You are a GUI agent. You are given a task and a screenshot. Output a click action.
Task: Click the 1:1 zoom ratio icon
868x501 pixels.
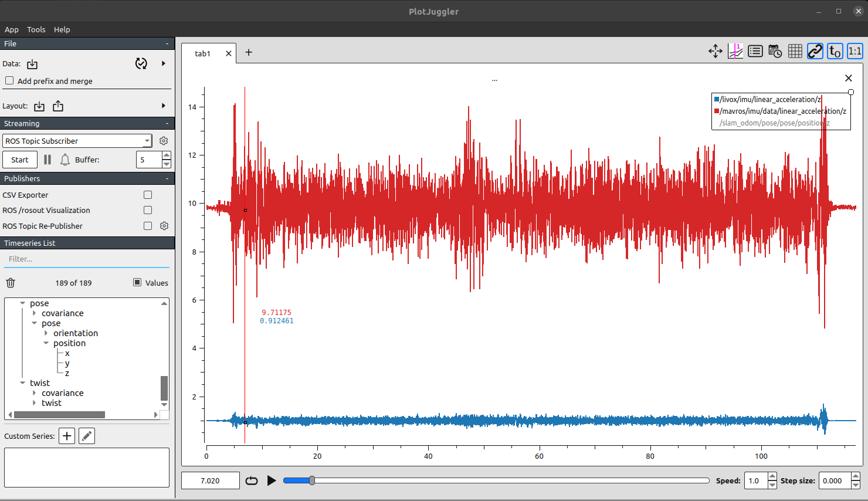855,52
